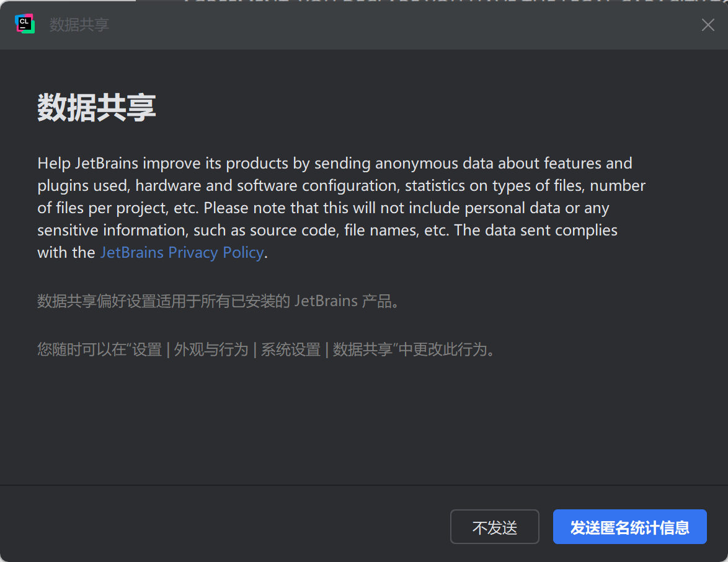
Task: Click the large 数据共享 heading
Action: click(97, 108)
